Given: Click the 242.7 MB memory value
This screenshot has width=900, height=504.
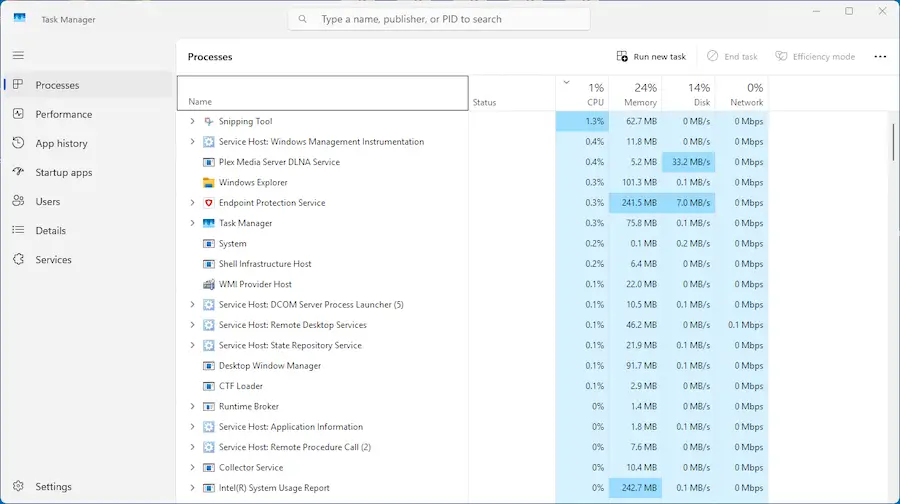Looking at the screenshot, I should (x=639, y=488).
